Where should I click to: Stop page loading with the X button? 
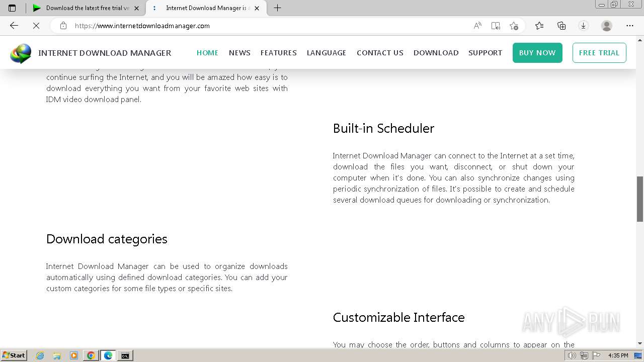coord(36,26)
